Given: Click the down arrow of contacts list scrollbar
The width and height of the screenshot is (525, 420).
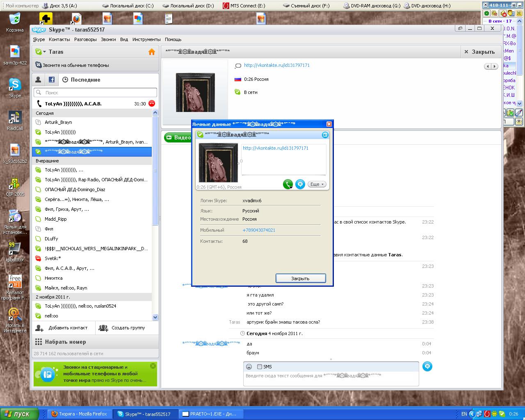Looking at the screenshot, I should (x=155, y=317).
